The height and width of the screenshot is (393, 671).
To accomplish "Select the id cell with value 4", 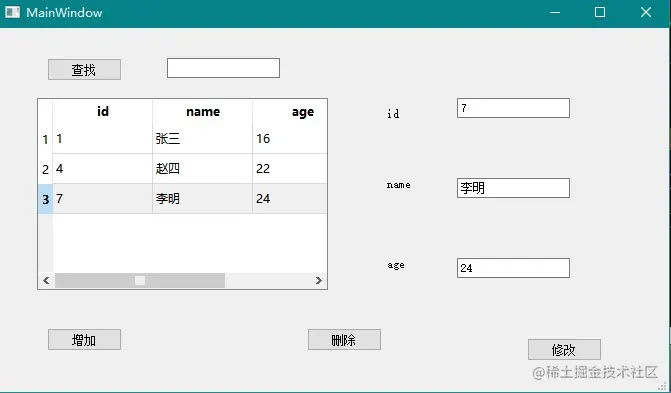I will [x=102, y=169].
